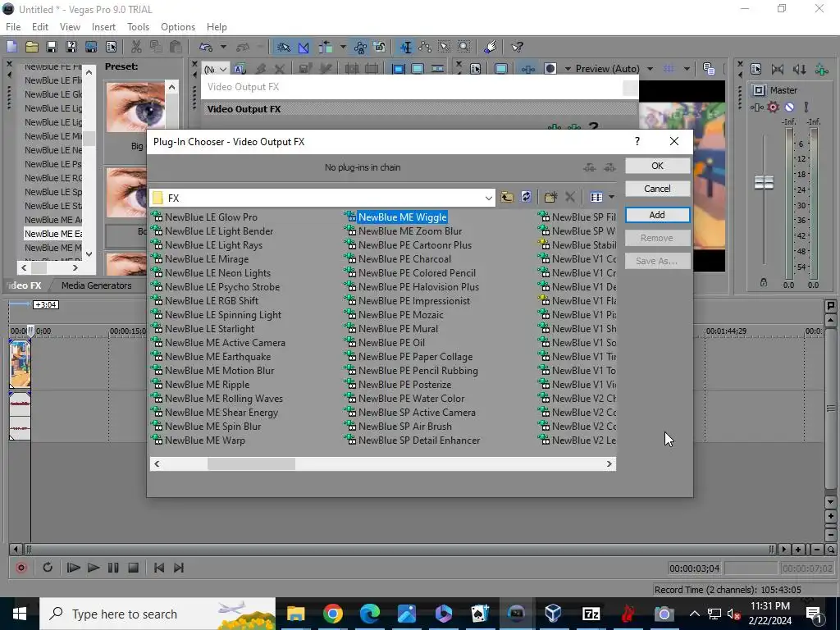Click the What's This help icon
Viewport: 840px width, 630px height.
[517, 47]
